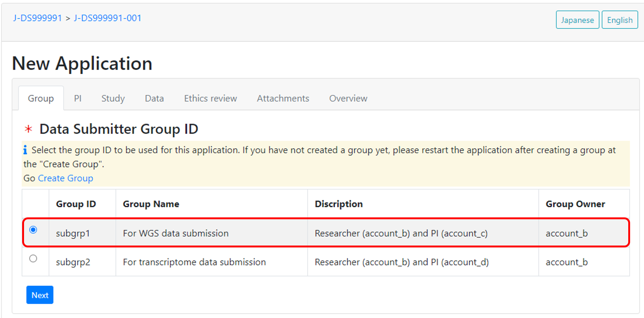Open the Study tab

click(x=113, y=98)
